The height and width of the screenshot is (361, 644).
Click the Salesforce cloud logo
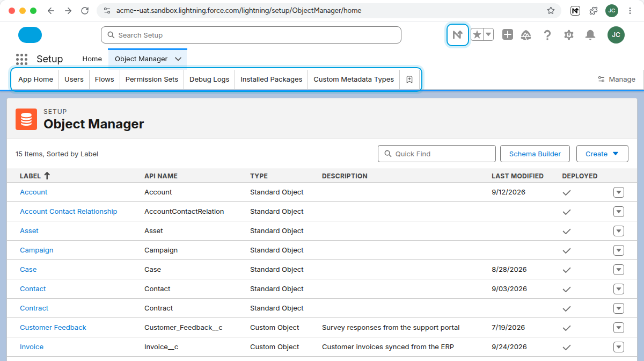pyautogui.click(x=30, y=35)
